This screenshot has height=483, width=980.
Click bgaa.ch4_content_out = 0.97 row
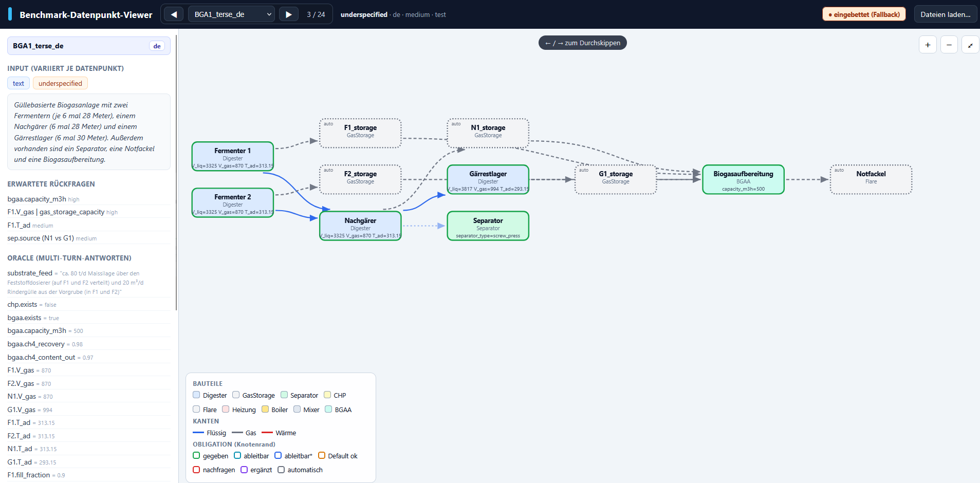pyautogui.click(x=89, y=357)
